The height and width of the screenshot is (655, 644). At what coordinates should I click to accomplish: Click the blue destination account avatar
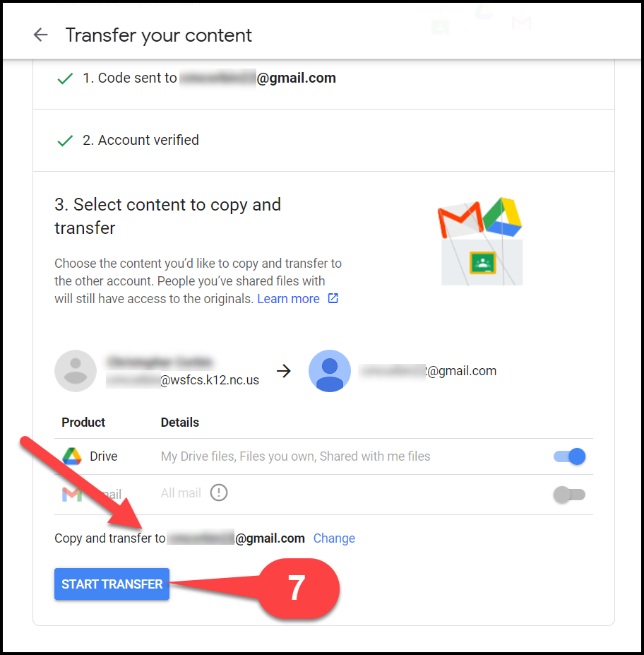click(330, 371)
